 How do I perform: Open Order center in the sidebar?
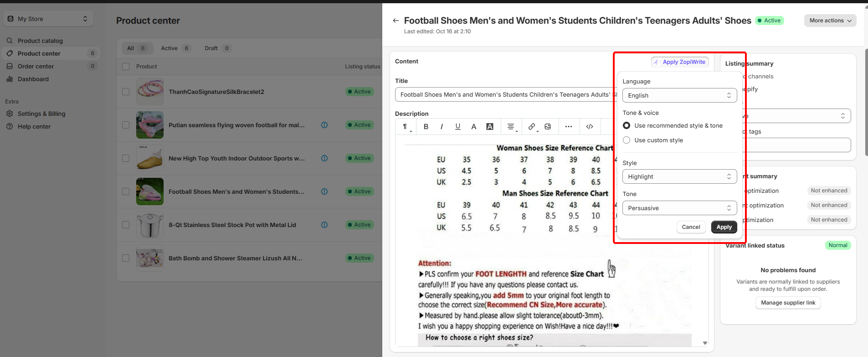36,66
